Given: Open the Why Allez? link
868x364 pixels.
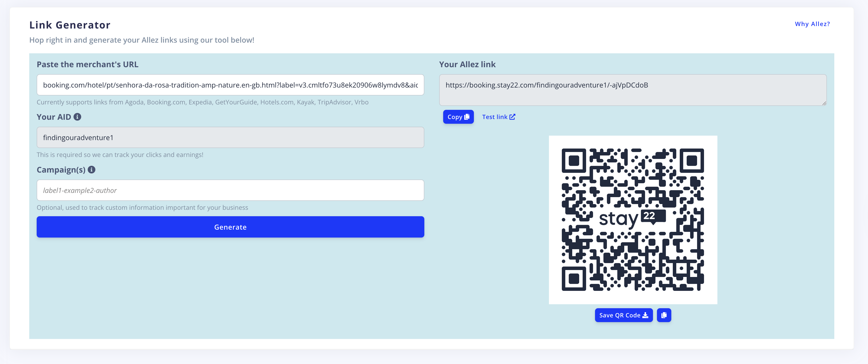Looking at the screenshot, I should click(812, 24).
